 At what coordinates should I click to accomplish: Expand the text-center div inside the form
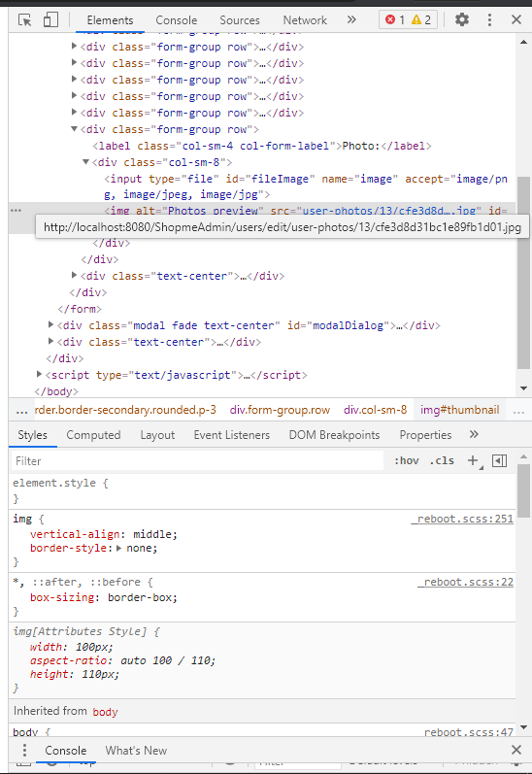click(74, 276)
